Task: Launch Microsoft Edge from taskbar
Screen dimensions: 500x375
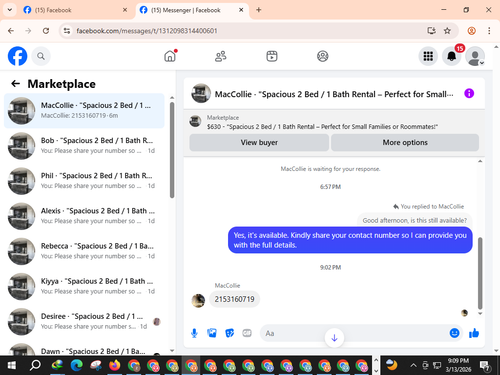Action: pos(77,366)
